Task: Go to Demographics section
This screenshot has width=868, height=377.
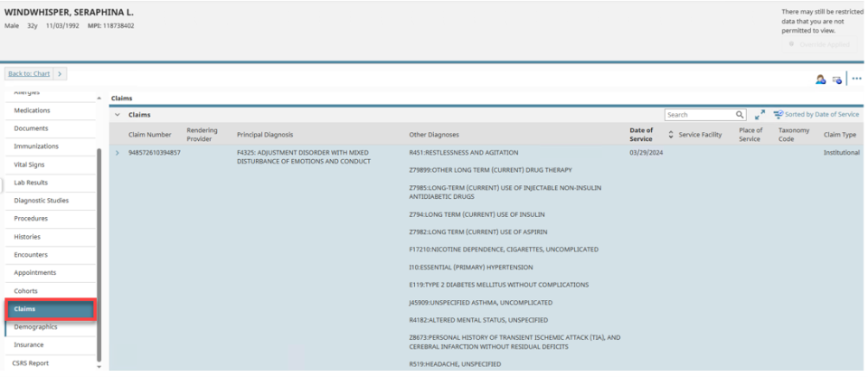Action: pyautogui.click(x=35, y=326)
